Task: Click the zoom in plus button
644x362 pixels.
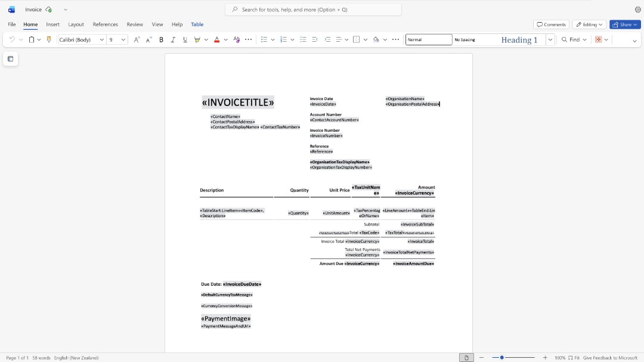Action: point(545,357)
